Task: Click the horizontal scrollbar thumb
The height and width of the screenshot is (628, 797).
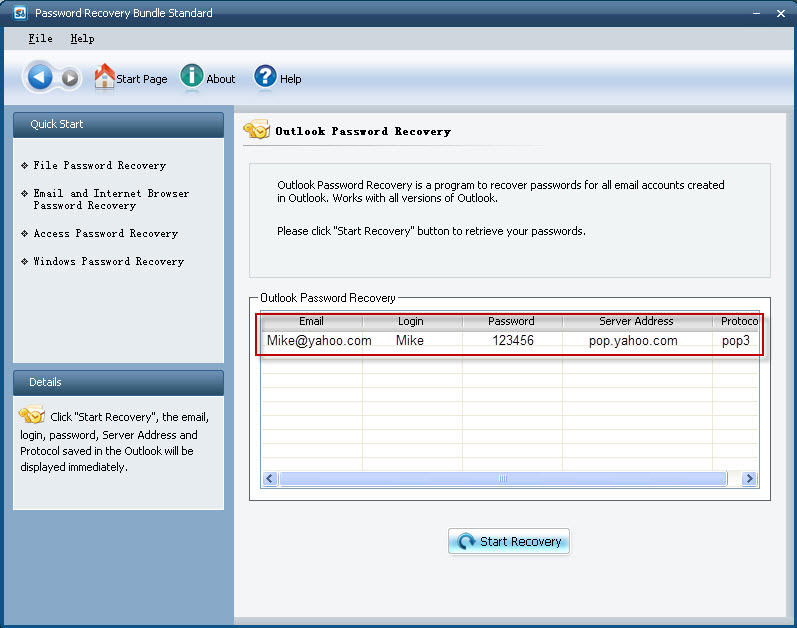Action: 503,479
